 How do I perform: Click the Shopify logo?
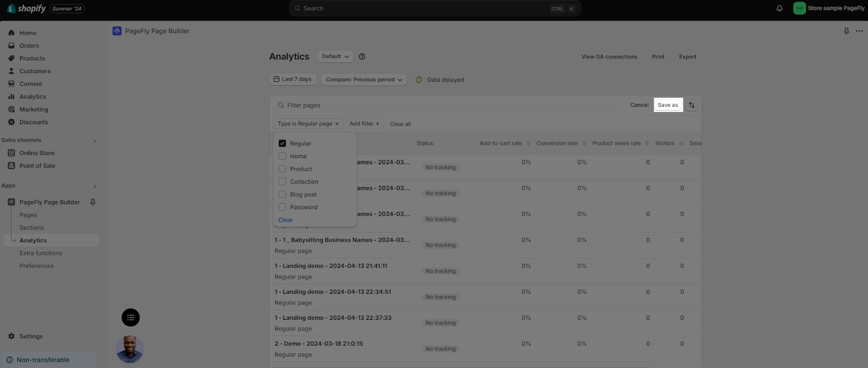(x=26, y=9)
